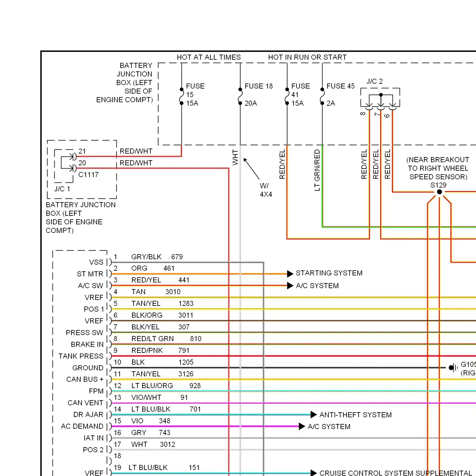Click the "FPM" pin name
The height and width of the screenshot is (476, 476).
(96, 391)
